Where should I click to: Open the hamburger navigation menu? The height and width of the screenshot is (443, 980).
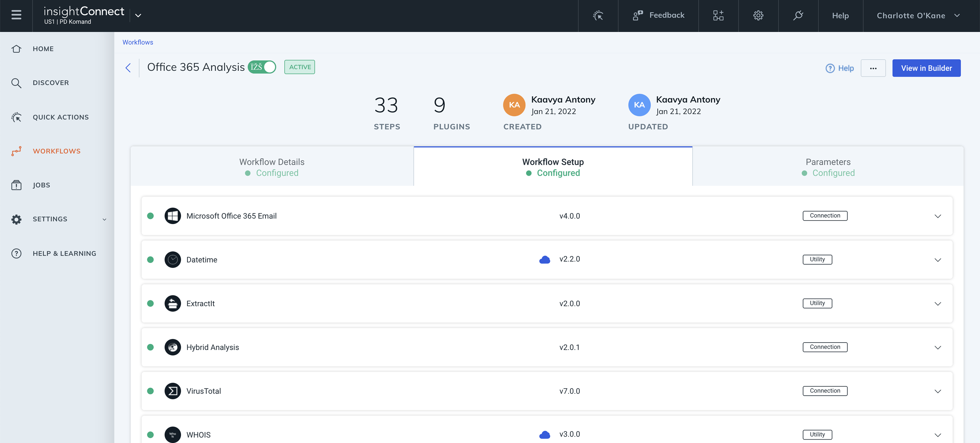tap(16, 15)
